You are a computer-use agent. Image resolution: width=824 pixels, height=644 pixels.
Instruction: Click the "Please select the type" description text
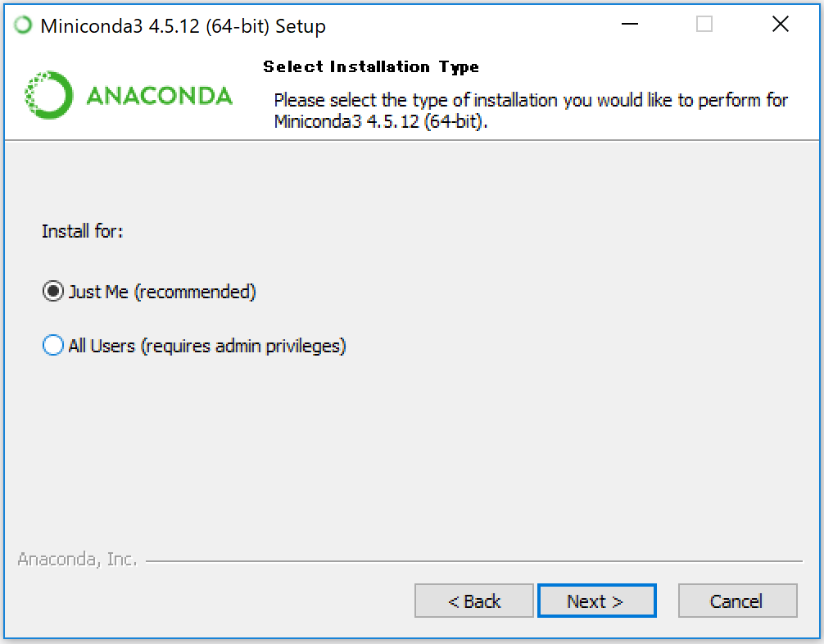[x=531, y=101]
